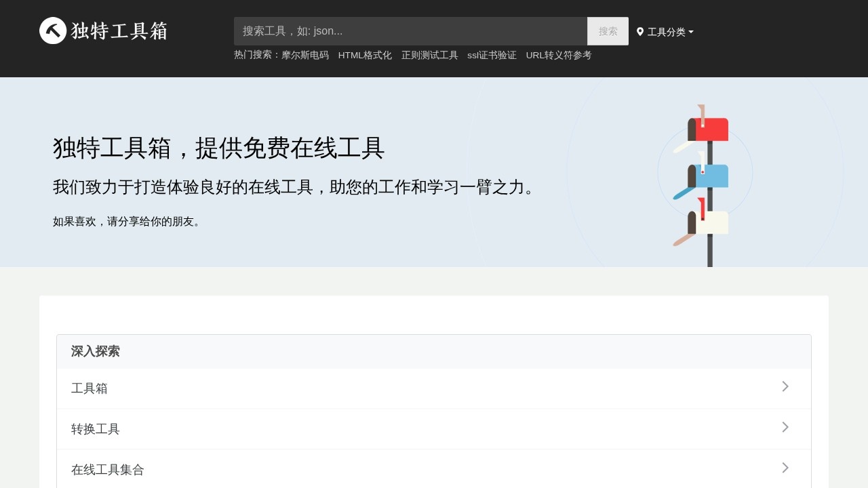Click the 独特工具箱 logo text
This screenshot has height=488, width=868.
(x=119, y=31)
